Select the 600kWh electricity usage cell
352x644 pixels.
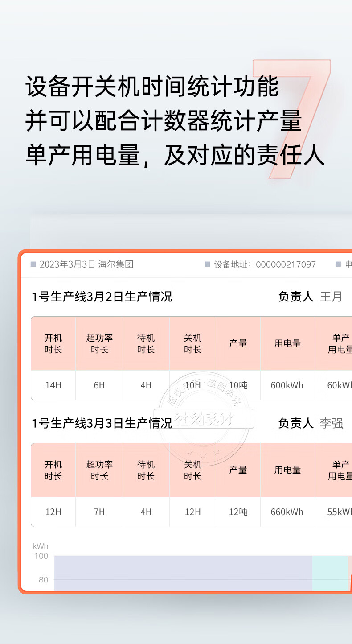pos(287,385)
